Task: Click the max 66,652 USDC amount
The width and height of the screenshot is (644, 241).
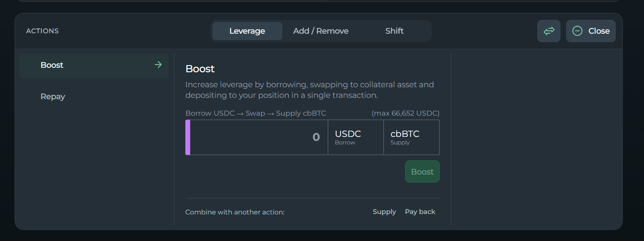Action: [x=406, y=113]
